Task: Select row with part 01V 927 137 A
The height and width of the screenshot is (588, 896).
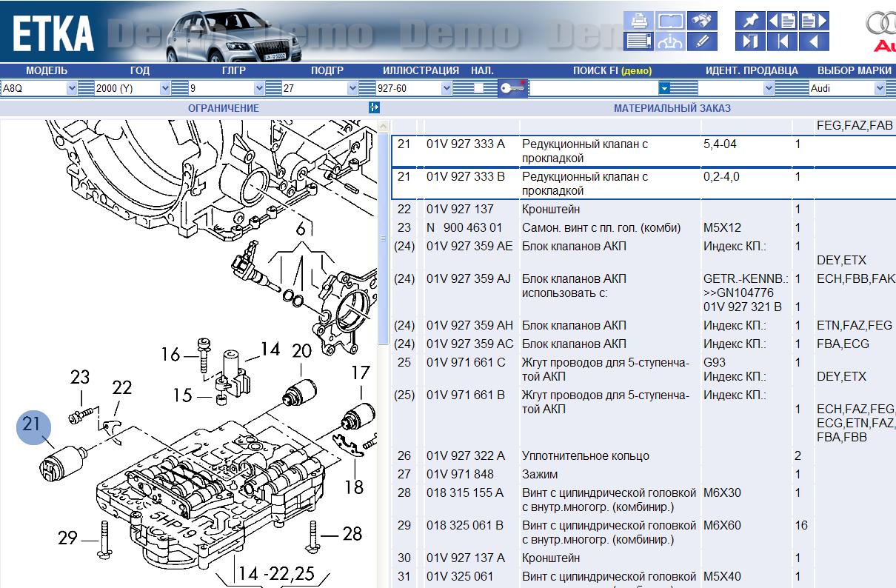Action: coord(643,558)
